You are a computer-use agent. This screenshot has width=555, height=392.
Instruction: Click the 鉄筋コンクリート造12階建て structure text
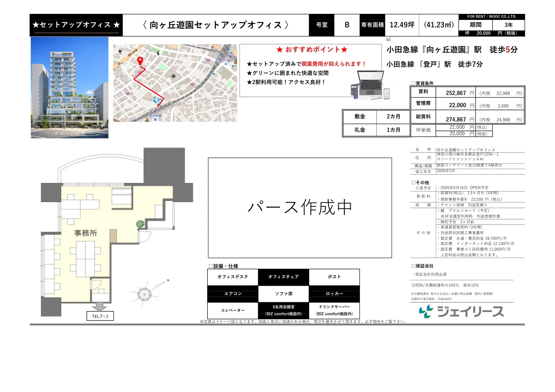pos(470,165)
